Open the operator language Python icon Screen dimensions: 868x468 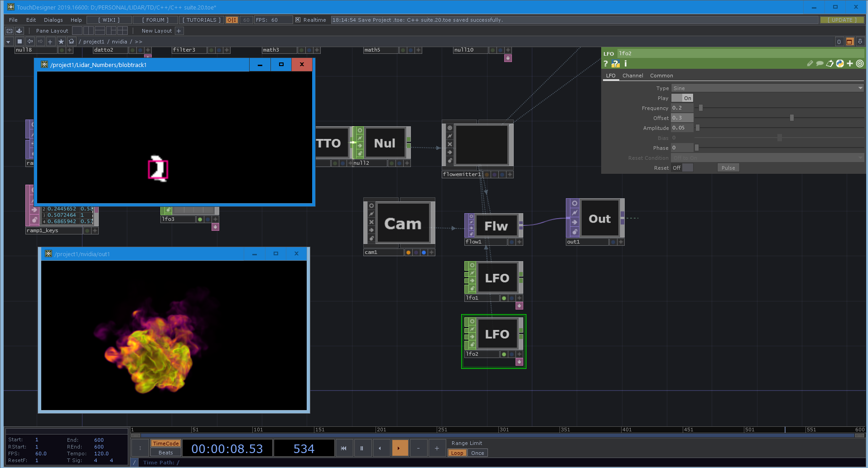click(x=840, y=64)
